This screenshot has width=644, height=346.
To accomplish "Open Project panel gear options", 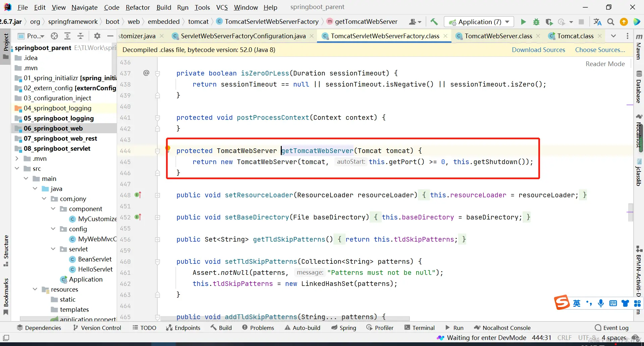I will coord(97,36).
